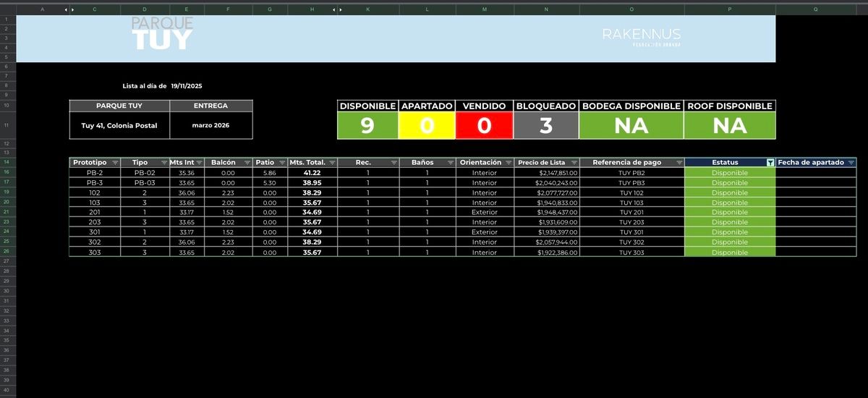Open the Orientación filter dropdown
868x398 pixels.
[507, 163]
